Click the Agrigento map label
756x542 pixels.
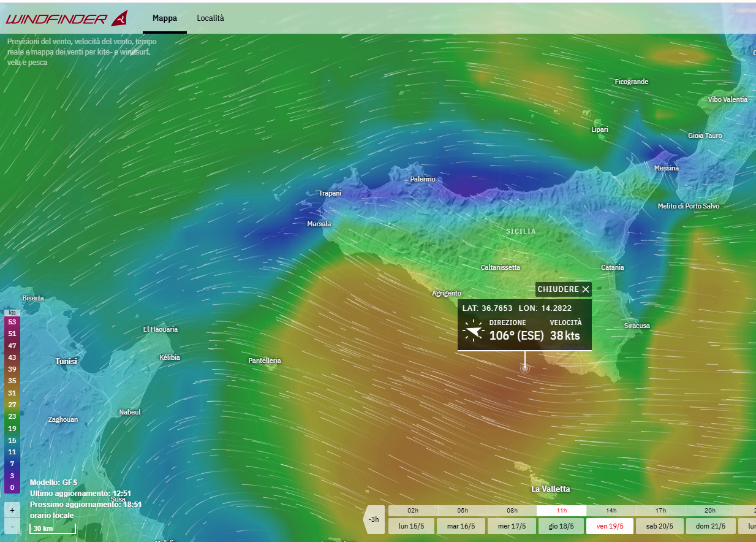pos(447,293)
